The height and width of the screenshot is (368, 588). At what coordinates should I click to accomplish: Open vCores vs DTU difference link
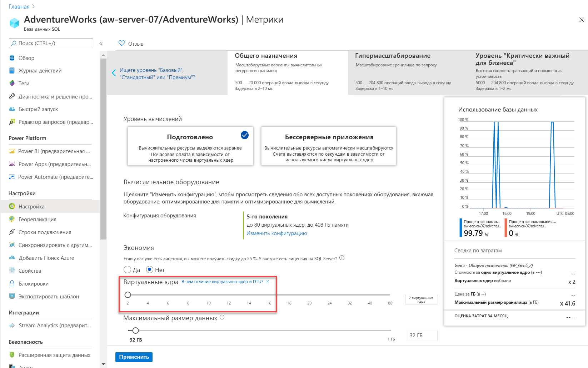pyautogui.click(x=225, y=282)
